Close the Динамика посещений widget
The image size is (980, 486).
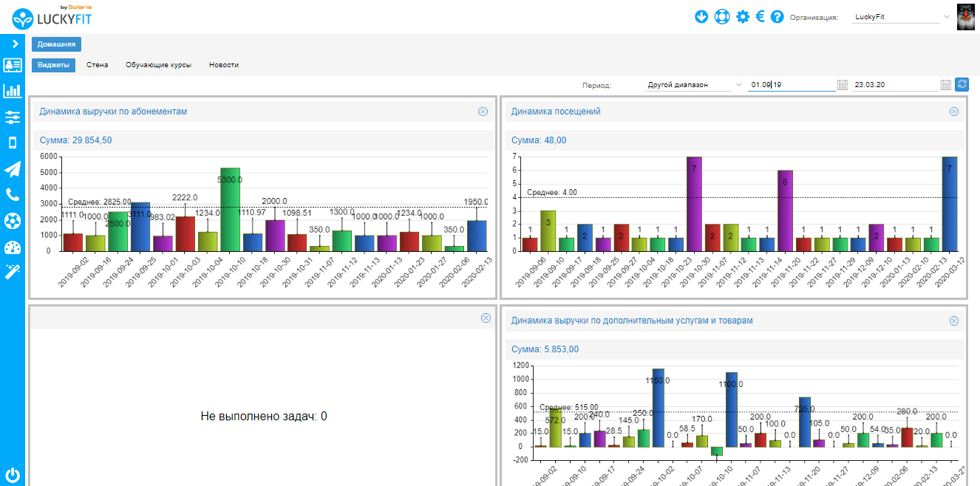[954, 112]
